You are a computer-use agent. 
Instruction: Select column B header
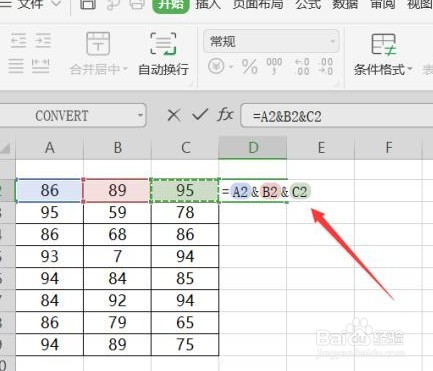pyautogui.click(x=117, y=148)
